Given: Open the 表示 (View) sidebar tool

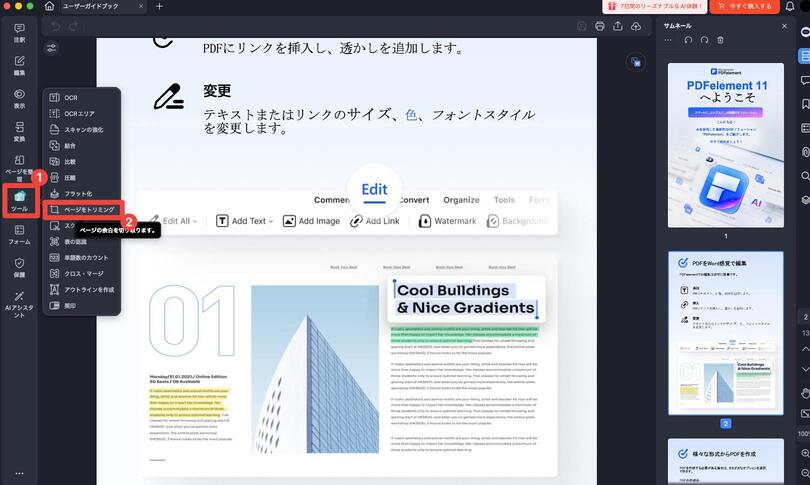Looking at the screenshot, I should 19,99.
